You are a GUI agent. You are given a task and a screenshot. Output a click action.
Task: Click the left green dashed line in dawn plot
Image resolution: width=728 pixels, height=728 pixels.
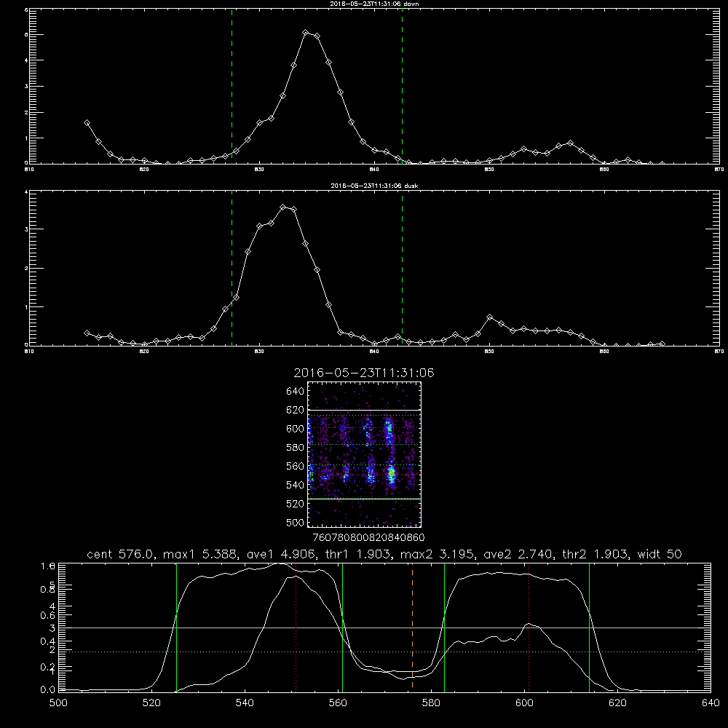232,86
